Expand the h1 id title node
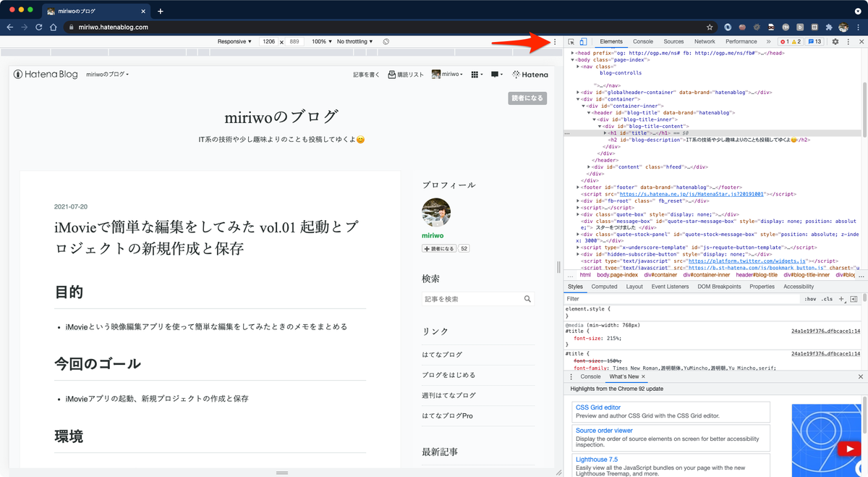This screenshot has height=477, width=868. (x=605, y=133)
